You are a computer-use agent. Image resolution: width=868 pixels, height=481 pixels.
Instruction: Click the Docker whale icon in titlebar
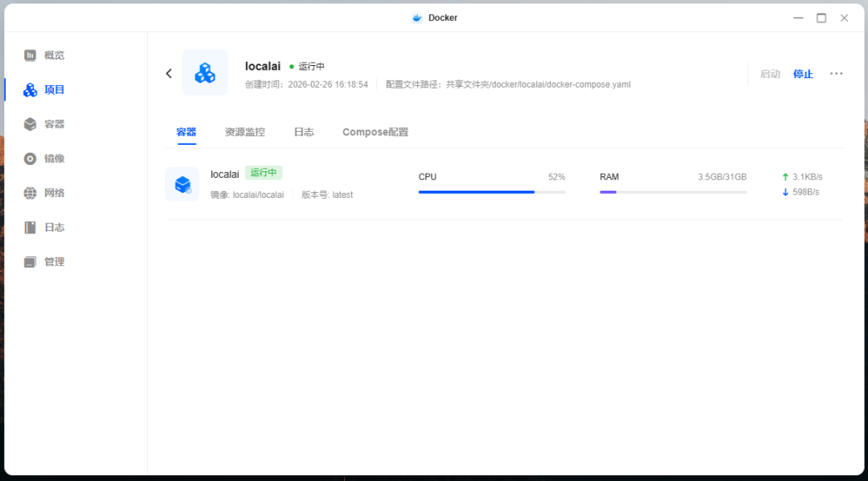416,17
